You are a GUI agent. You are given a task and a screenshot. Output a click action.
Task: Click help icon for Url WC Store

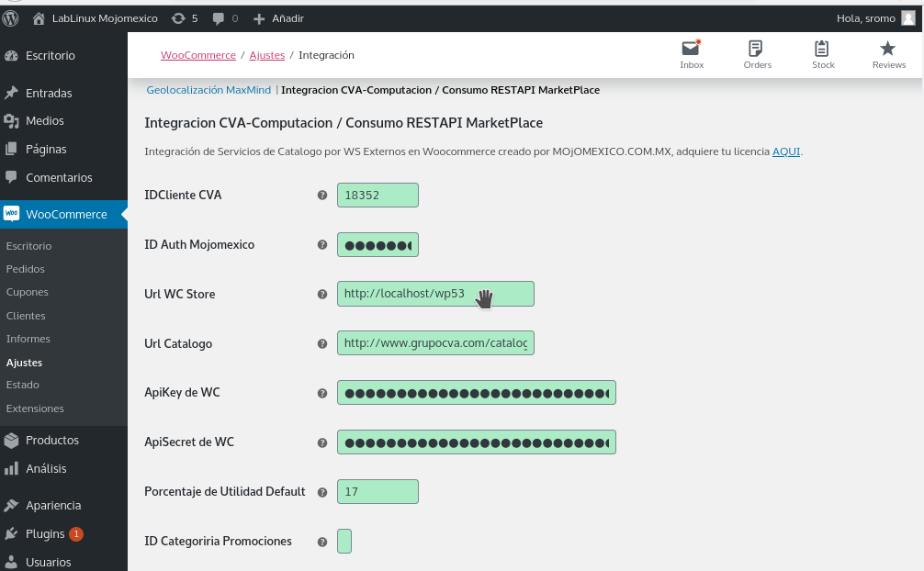point(322,294)
